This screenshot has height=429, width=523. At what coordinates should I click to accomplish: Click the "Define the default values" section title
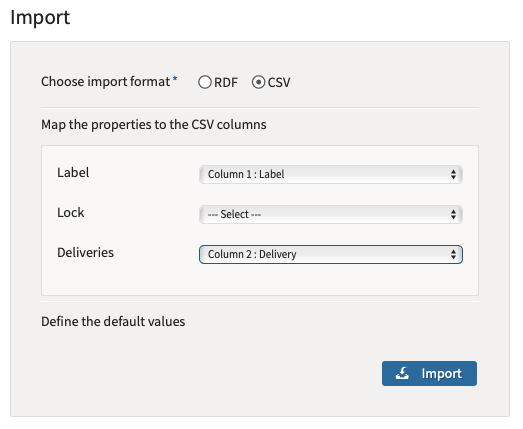[113, 321]
